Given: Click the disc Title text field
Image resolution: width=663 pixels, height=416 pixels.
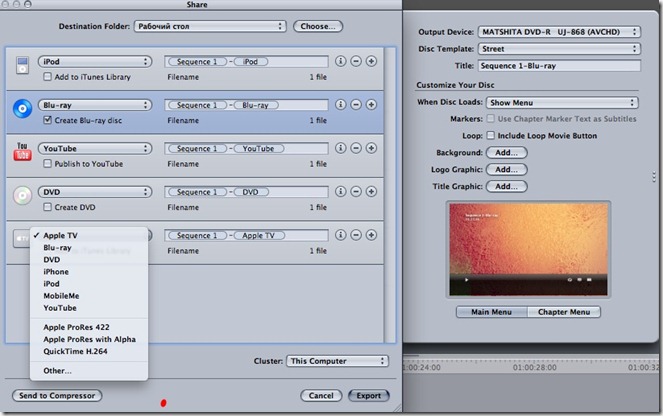Looking at the screenshot, I should (x=559, y=66).
